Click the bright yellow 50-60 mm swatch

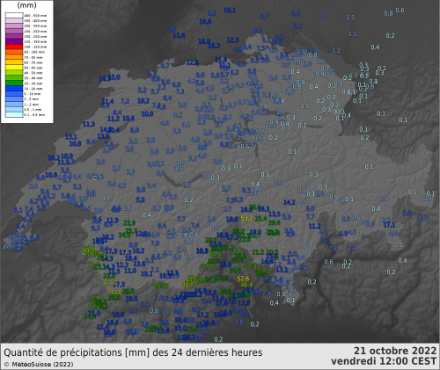tap(14, 68)
